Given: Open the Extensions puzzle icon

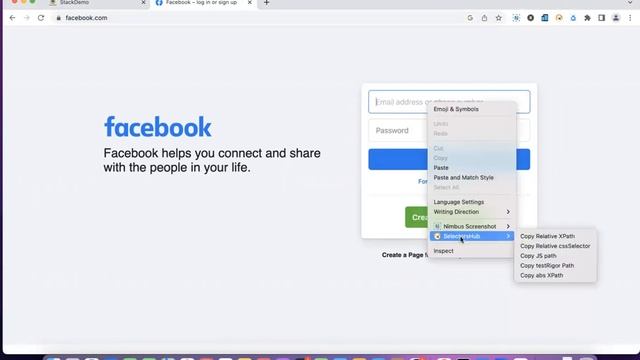Looking at the screenshot, I should 587,18.
